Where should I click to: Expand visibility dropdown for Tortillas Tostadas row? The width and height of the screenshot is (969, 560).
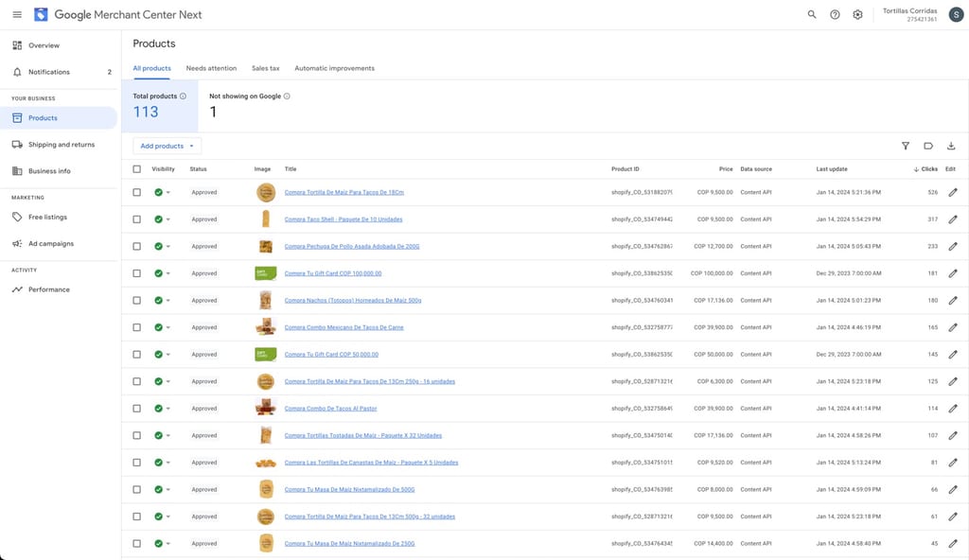[x=168, y=436]
